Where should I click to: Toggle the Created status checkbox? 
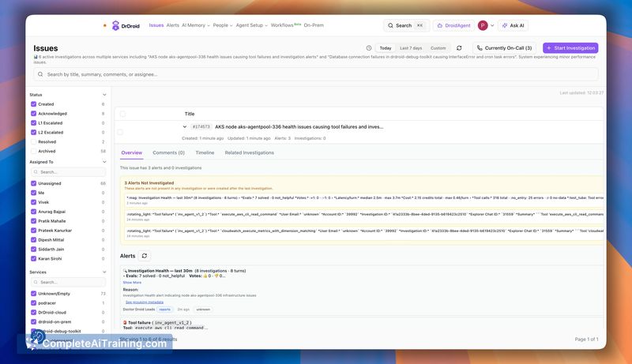[x=33, y=104]
